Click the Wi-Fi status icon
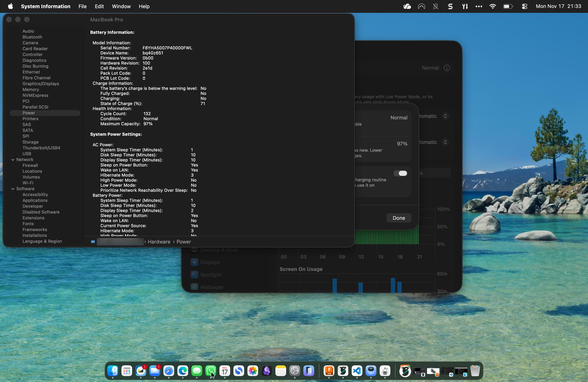588x382 pixels. pos(493,6)
